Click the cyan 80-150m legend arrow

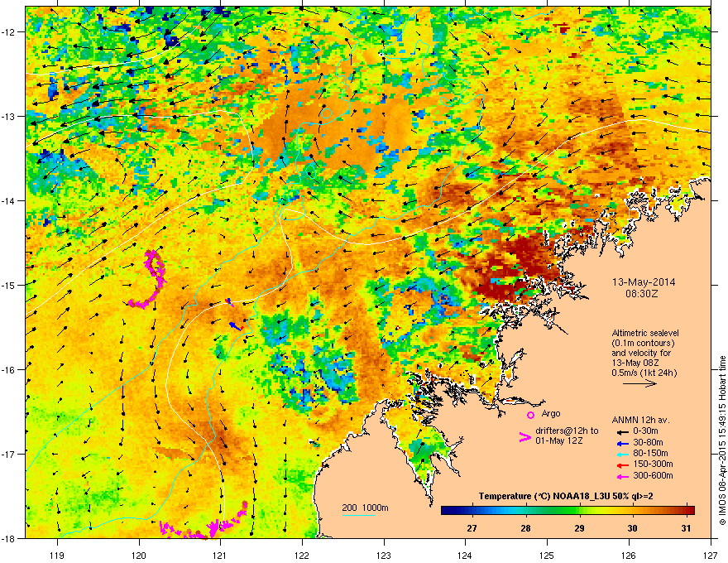[621, 454]
